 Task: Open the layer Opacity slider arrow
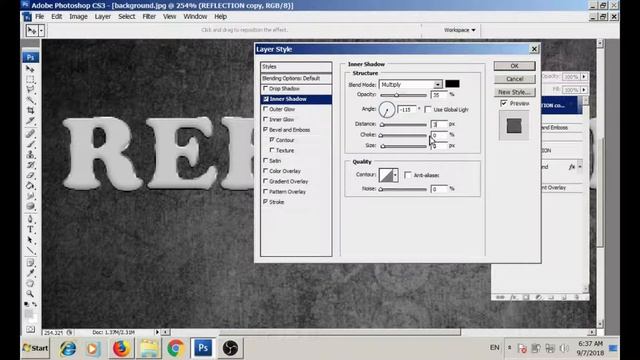coord(584,76)
